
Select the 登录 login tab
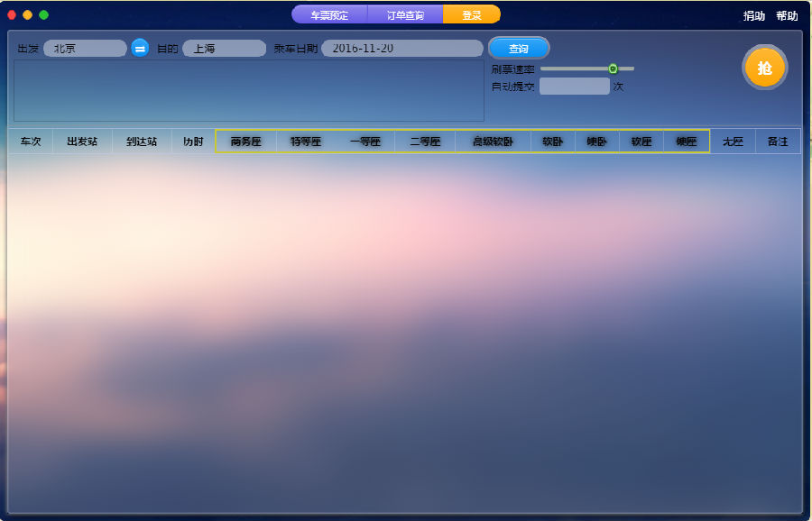click(472, 14)
